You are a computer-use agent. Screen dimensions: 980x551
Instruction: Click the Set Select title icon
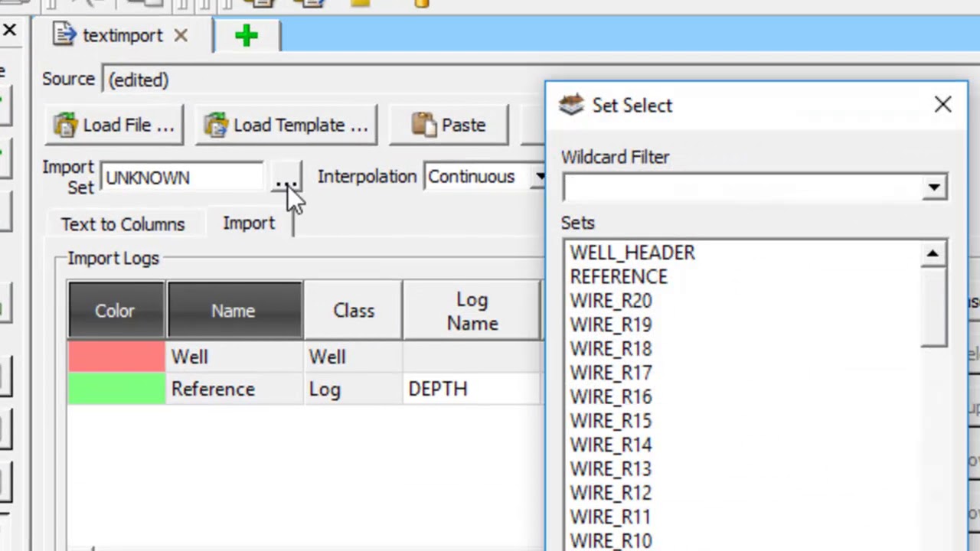click(x=571, y=105)
